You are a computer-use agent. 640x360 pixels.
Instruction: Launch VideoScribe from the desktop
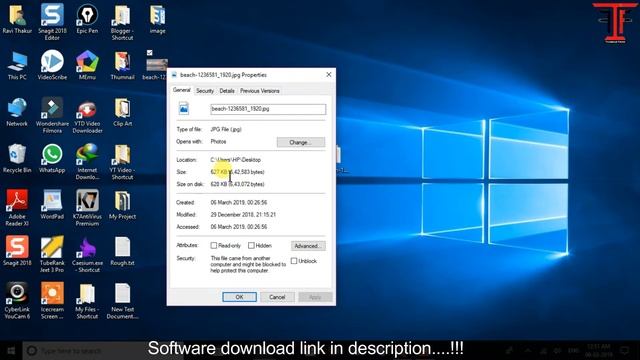coord(52,65)
